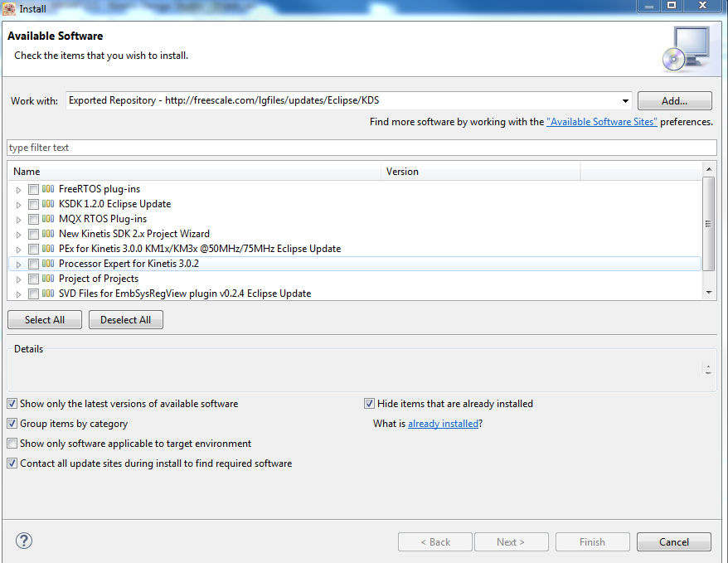Open the Available Software Sites link
The width and height of the screenshot is (728, 563).
point(602,122)
